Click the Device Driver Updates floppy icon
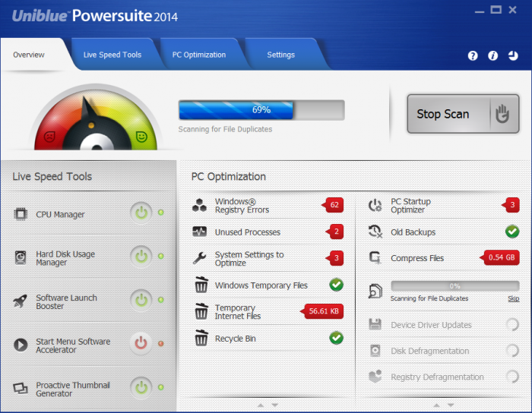This screenshot has height=413, width=532. [375, 325]
